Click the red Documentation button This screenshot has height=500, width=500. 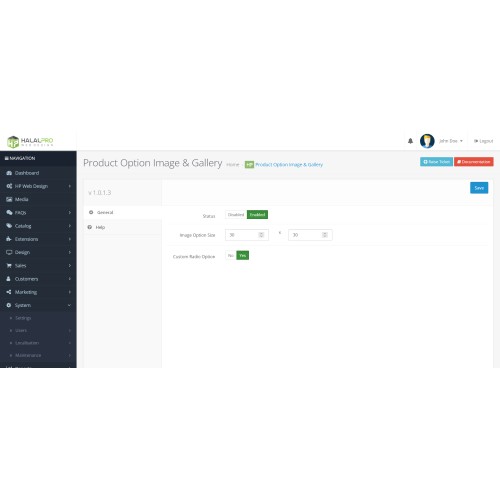(474, 162)
